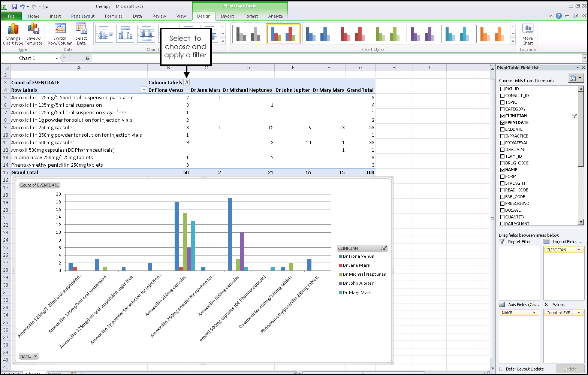Click Save As Template icon
Image resolution: width=588 pixels, height=375 pixels.
pyautogui.click(x=33, y=29)
